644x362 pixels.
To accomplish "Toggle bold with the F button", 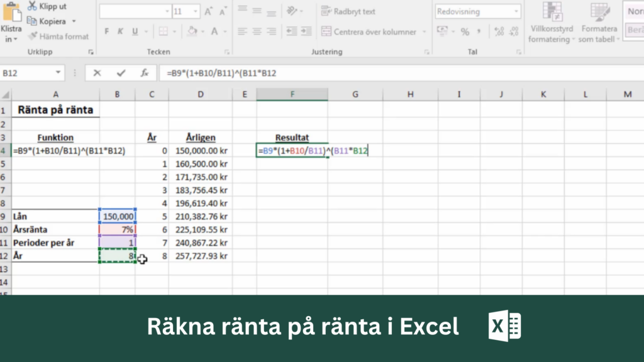I will coord(107,31).
